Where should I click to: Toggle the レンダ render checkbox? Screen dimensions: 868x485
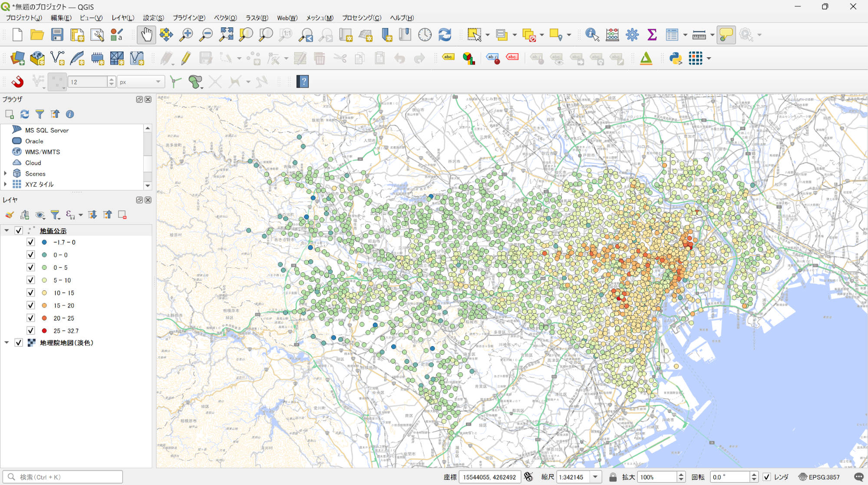[767, 477]
